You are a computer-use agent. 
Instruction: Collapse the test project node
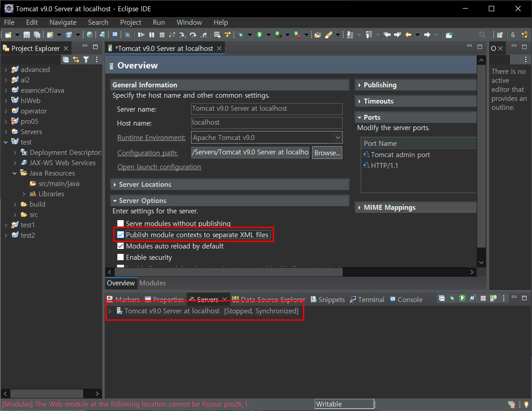(6, 142)
